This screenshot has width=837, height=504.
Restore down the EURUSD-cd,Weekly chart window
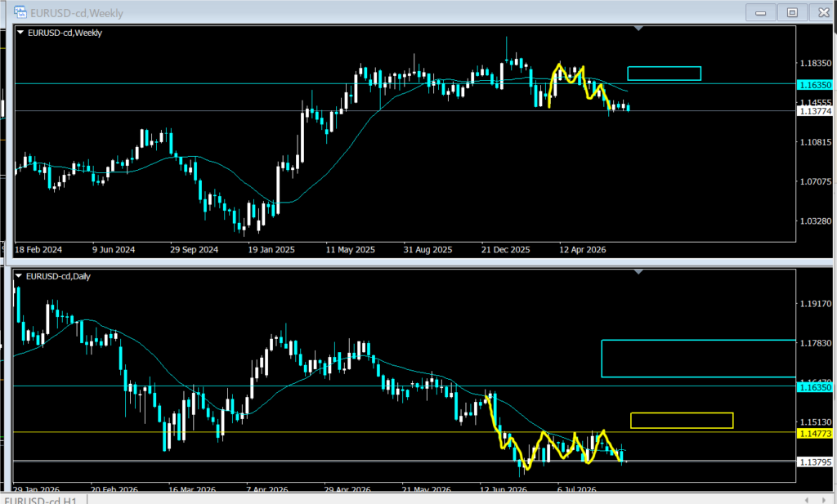(792, 12)
